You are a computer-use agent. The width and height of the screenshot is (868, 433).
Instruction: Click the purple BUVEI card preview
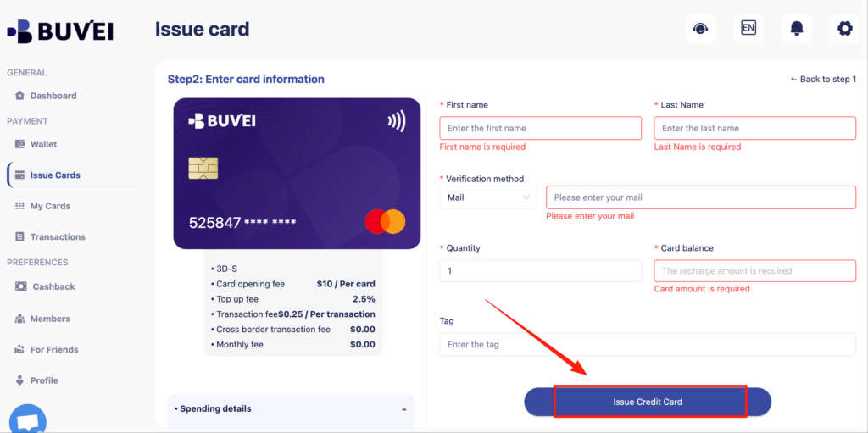297,174
